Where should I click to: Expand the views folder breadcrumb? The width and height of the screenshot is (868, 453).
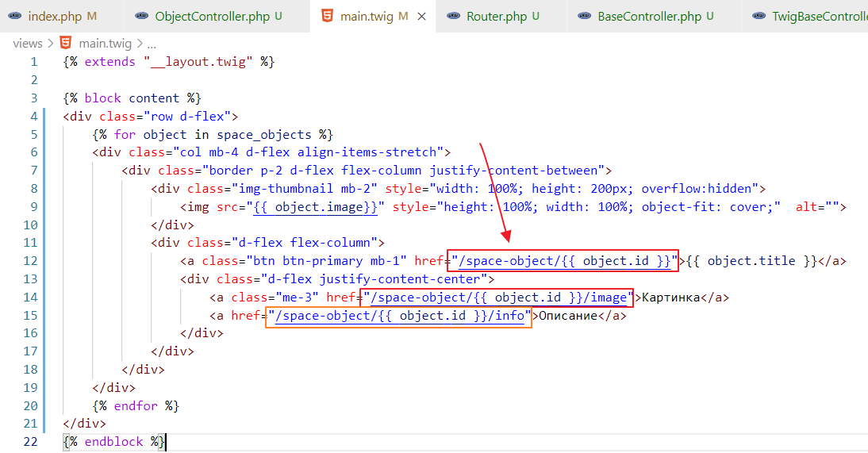tap(27, 44)
